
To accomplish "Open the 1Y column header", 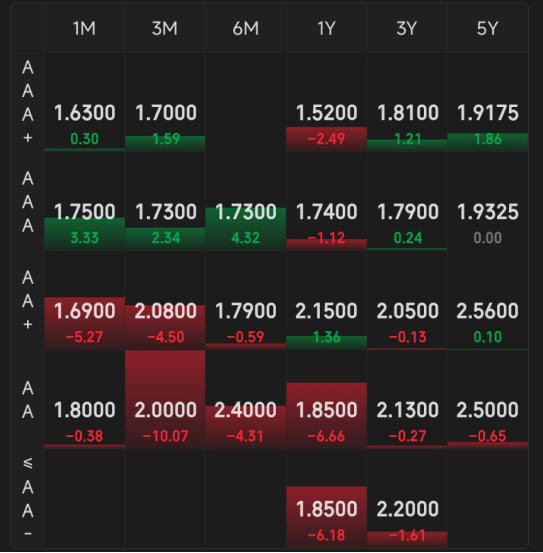I will coord(327,28).
